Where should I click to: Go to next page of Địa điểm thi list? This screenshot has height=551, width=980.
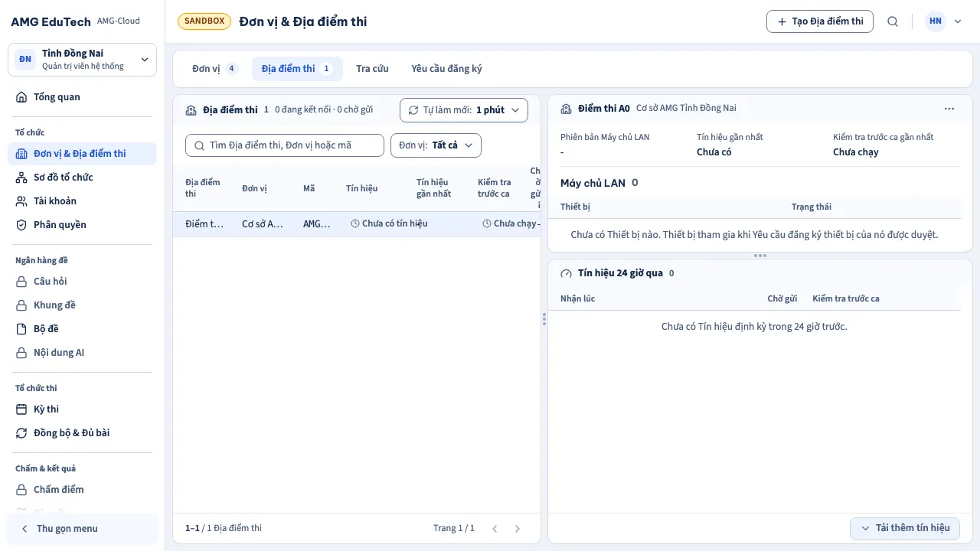coord(518,528)
